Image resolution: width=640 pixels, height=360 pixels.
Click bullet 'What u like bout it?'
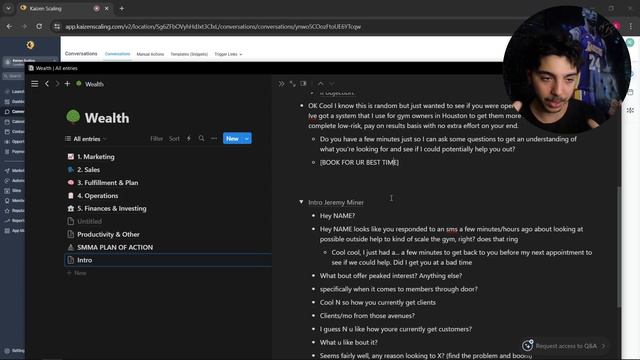pyautogui.click(x=349, y=342)
